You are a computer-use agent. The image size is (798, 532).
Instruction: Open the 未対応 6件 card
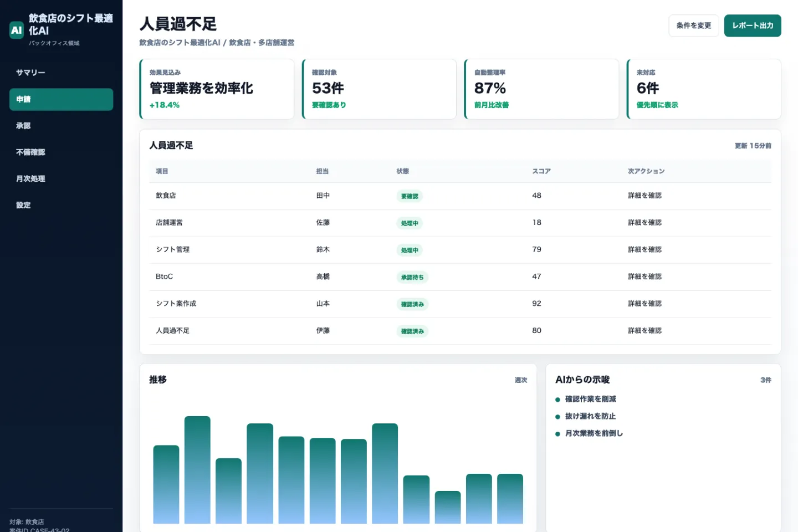[x=704, y=89]
